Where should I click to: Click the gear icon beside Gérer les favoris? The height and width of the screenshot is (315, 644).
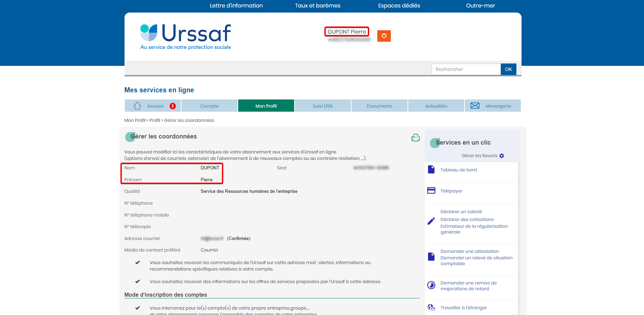(501, 156)
